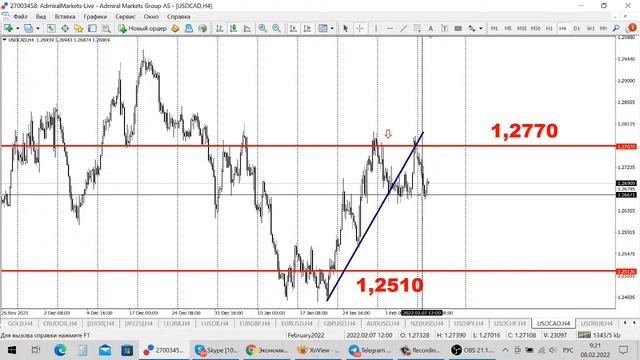
Task: Switch to Skype in the taskbar
Action: 216,350
